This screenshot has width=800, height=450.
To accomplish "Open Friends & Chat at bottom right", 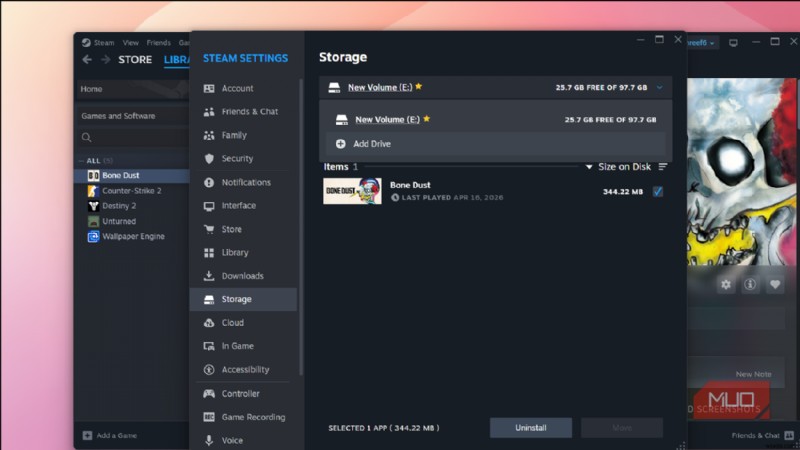I will [x=762, y=436].
